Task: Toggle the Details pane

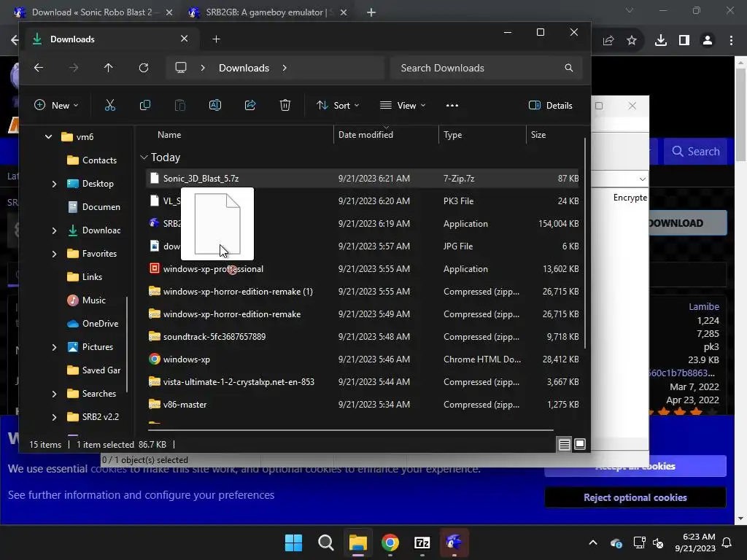Action: click(551, 105)
